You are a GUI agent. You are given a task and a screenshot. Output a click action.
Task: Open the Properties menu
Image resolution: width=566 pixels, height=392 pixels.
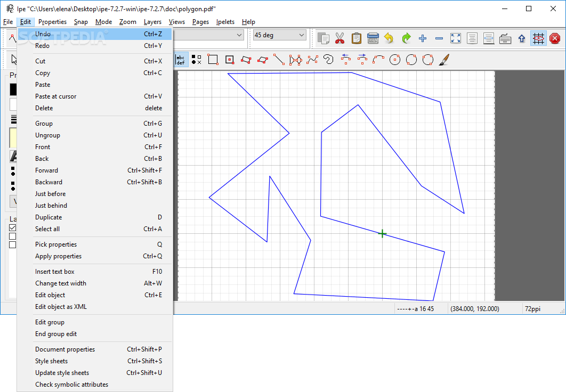pos(52,22)
